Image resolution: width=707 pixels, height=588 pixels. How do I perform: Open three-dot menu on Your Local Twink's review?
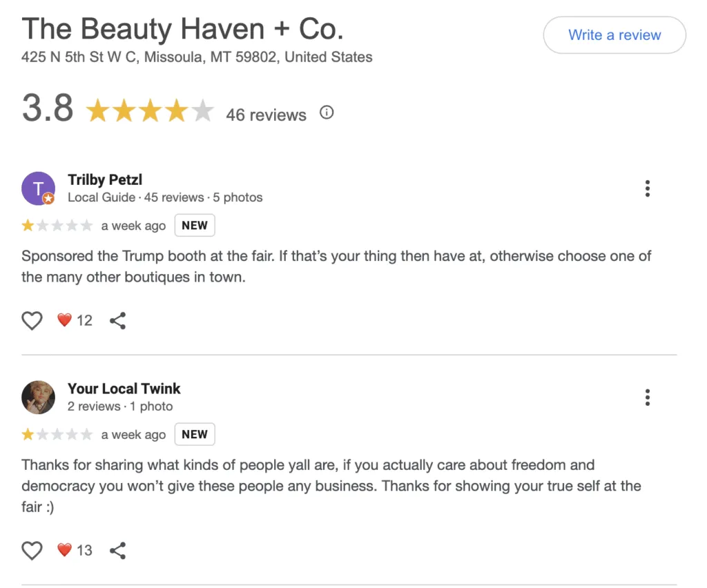[x=647, y=398]
